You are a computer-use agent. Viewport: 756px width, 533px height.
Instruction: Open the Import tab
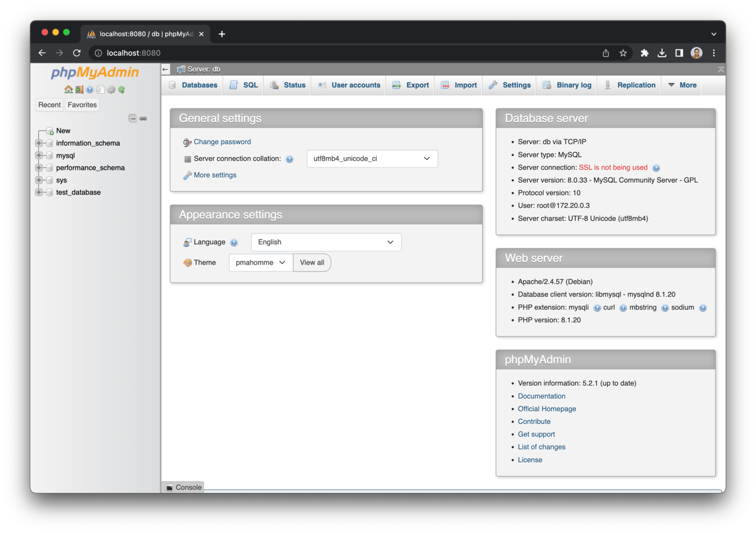(459, 85)
